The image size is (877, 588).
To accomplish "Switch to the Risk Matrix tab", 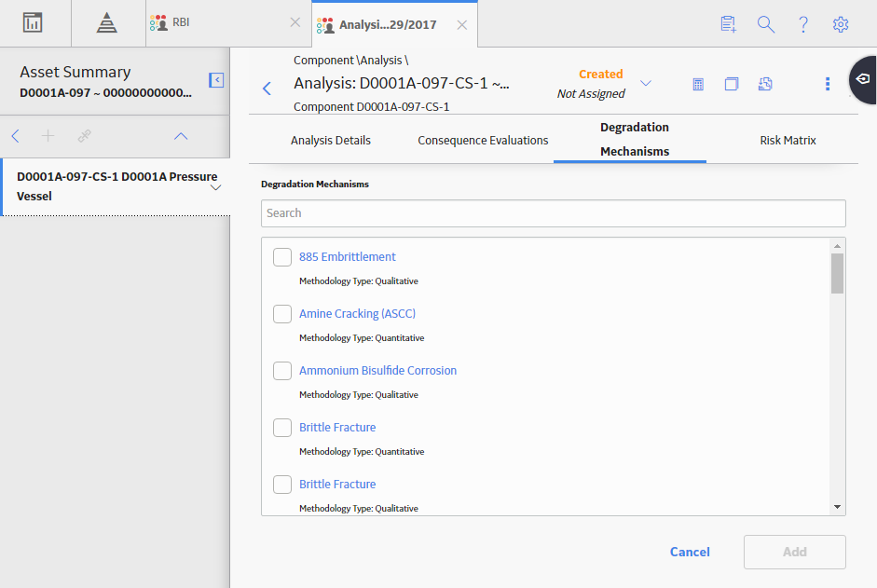I will tap(788, 141).
